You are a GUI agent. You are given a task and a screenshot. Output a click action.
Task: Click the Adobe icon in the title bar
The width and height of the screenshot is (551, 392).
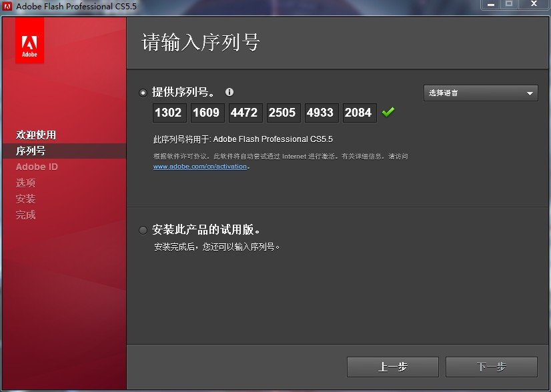(x=9, y=7)
